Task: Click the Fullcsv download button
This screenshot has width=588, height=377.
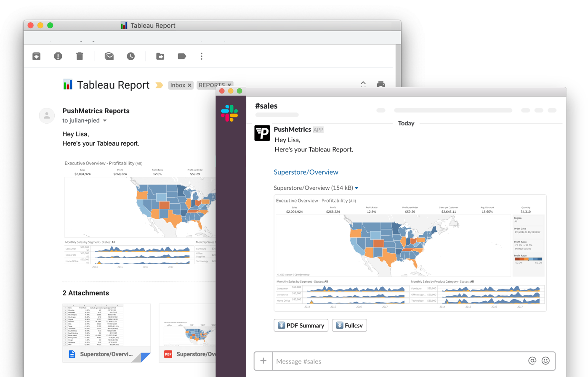Action: 349,325
